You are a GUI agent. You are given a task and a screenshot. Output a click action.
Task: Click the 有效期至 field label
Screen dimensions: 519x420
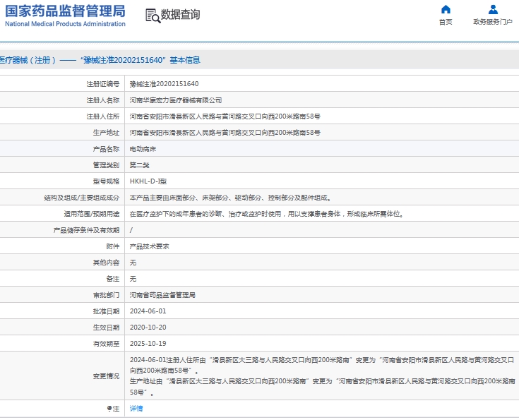[106, 344]
